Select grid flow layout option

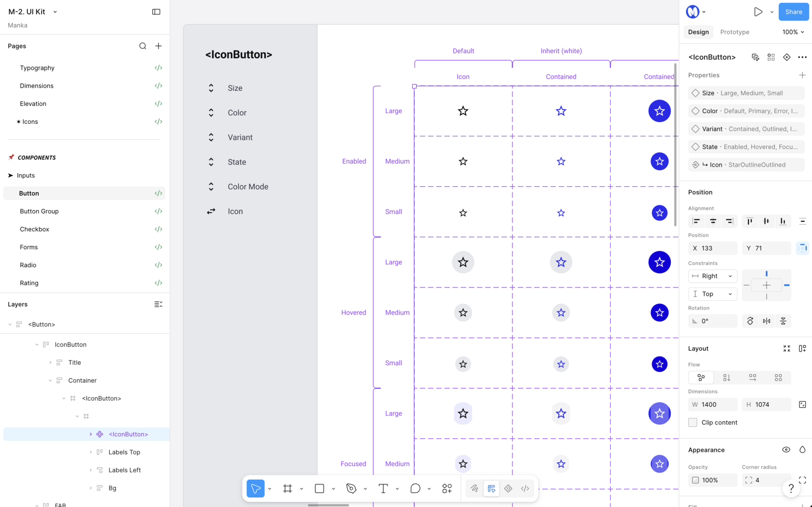[778, 377]
